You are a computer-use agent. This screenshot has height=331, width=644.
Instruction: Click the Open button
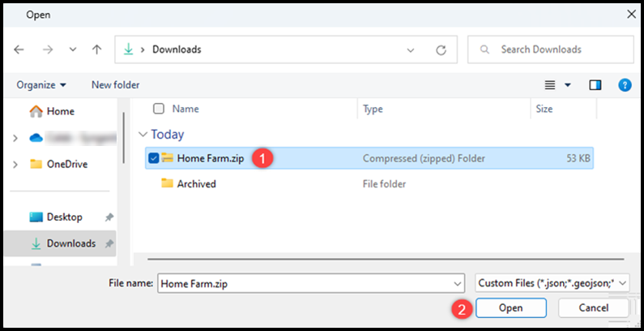(x=510, y=308)
